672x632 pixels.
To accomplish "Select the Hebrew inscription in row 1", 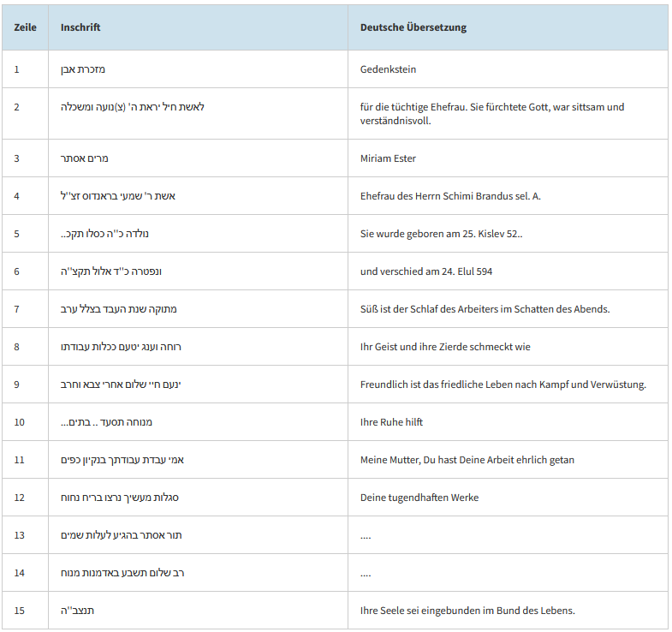I will pos(83,69).
